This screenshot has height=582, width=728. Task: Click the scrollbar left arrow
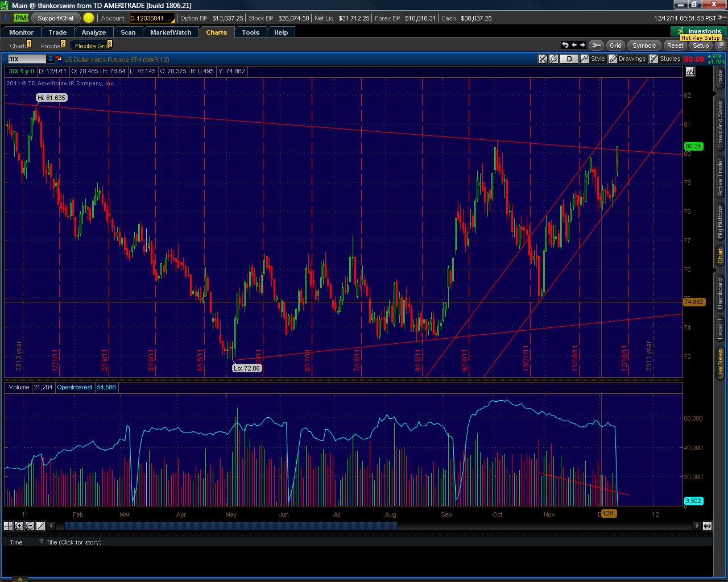52,526
